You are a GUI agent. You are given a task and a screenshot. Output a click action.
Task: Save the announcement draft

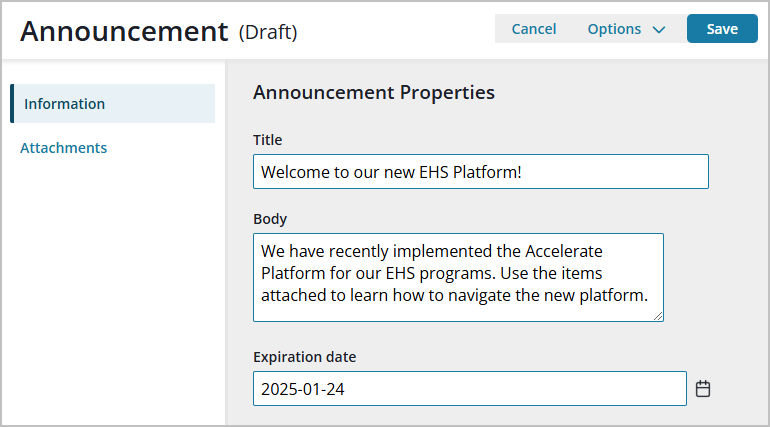pyautogui.click(x=722, y=29)
